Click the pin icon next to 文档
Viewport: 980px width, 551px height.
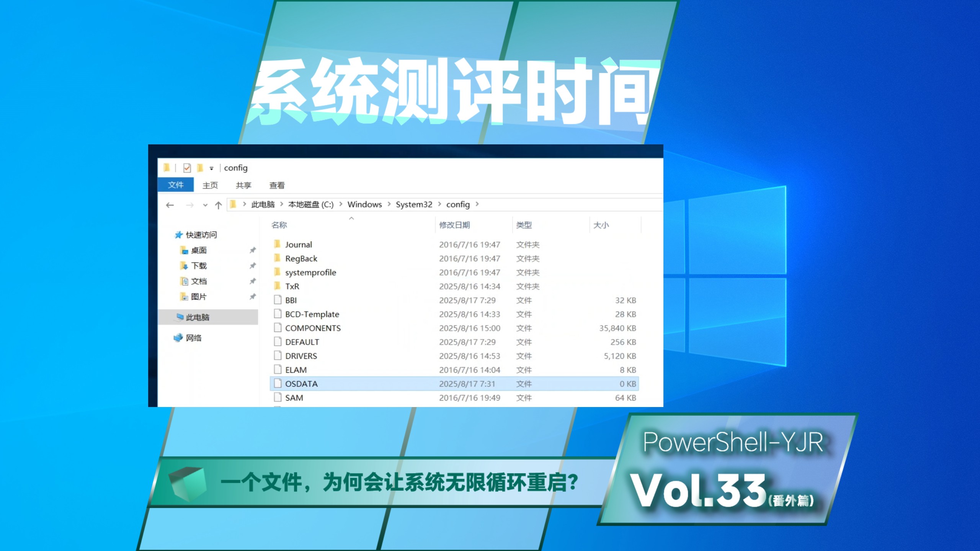[253, 281]
